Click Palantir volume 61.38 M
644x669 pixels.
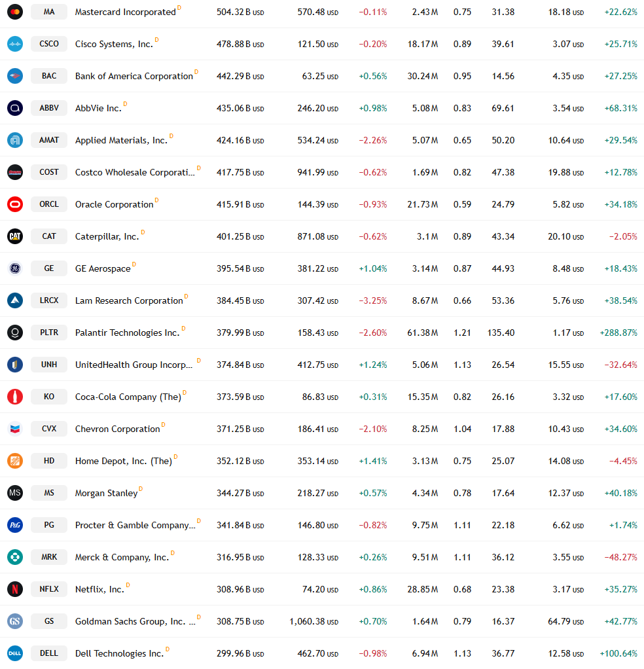(x=422, y=333)
